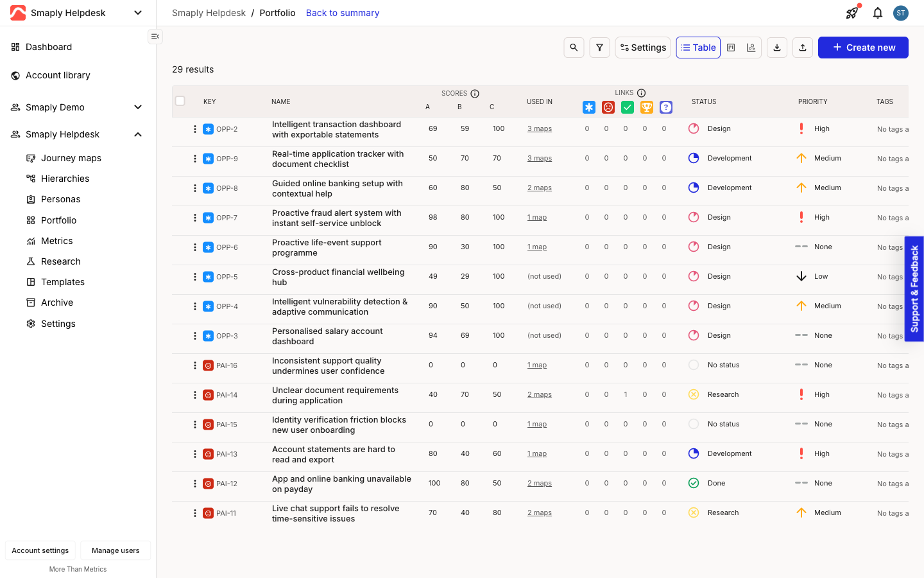The width and height of the screenshot is (924, 578).
Task: Collapse the sidebar with the toggle icon
Action: click(155, 37)
